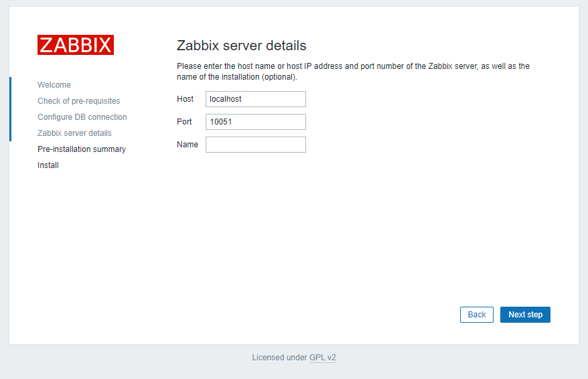Click the Port field label
Screen dimensions: 588x379
(x=184, y=122)
